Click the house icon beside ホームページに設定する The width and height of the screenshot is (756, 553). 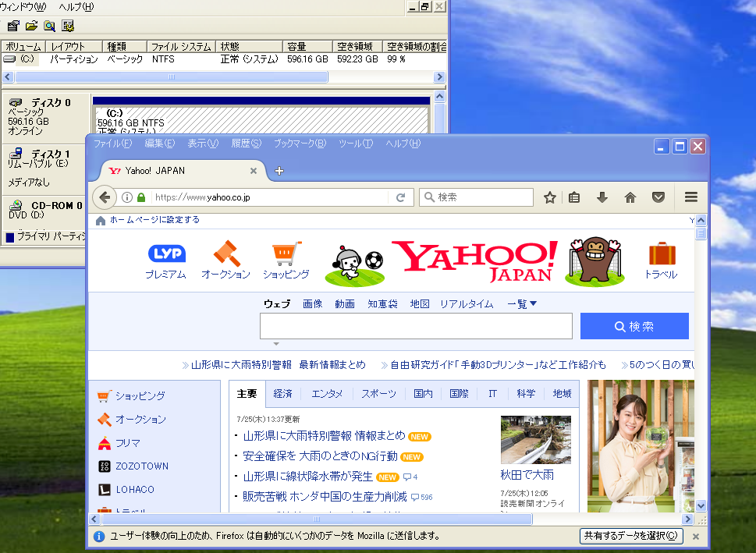pos(101,220)
